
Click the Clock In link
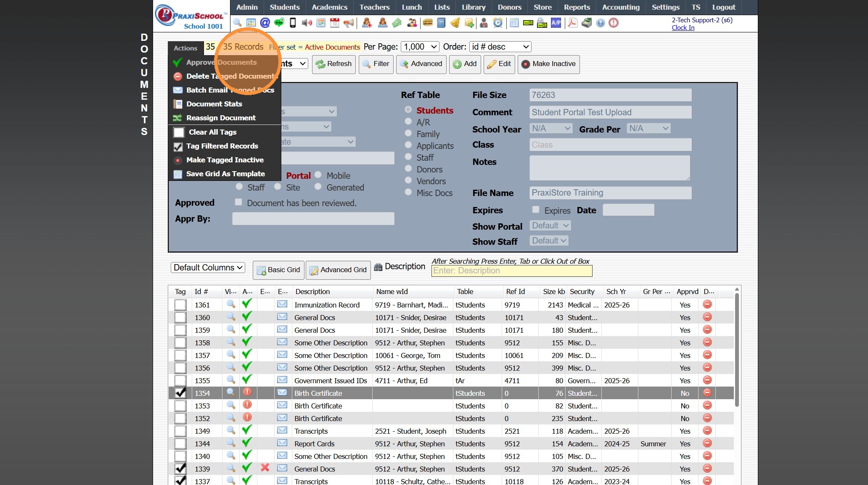click(x=683, y=28)
